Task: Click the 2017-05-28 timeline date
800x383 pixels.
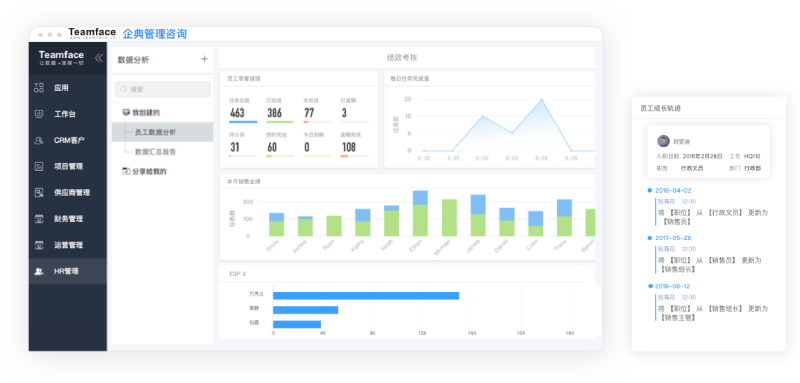Action: click(673, 238)
